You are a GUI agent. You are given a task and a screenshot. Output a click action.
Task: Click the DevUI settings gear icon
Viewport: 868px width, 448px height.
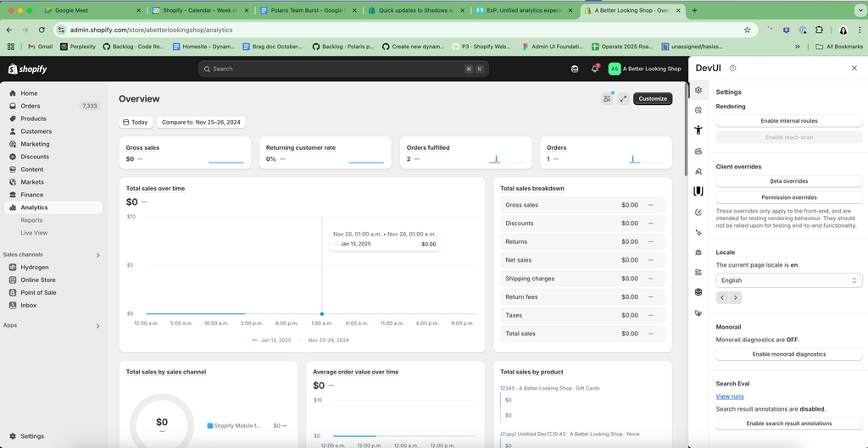pos(698,90)
